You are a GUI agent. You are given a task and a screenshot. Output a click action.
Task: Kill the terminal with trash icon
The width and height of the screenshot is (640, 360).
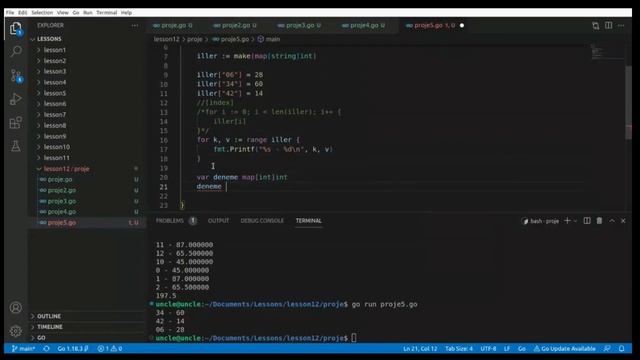coord(599,221)
